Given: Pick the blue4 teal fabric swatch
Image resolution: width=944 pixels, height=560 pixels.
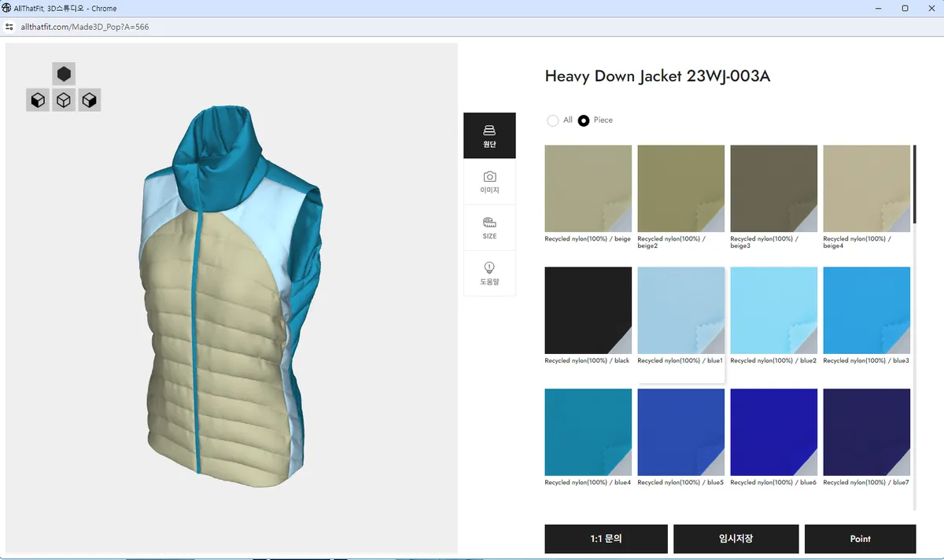Looking at the screenshot, I should [x=588, y=432].
